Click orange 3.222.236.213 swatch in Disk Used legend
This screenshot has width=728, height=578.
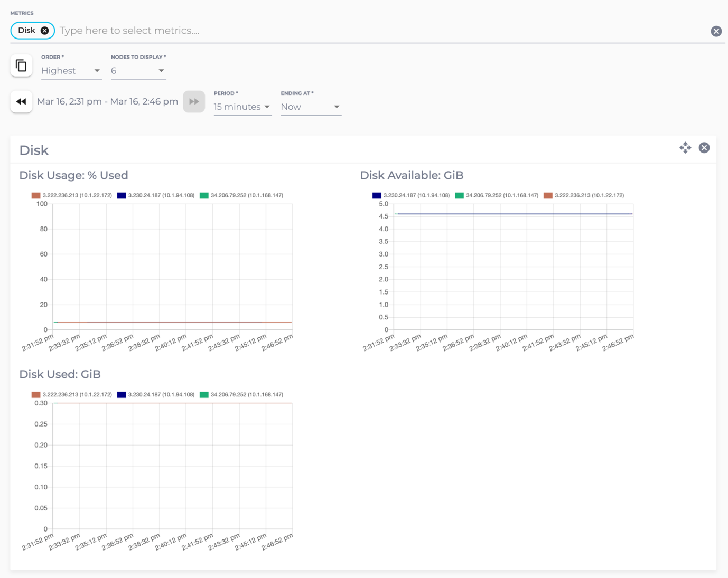(36, 395)
